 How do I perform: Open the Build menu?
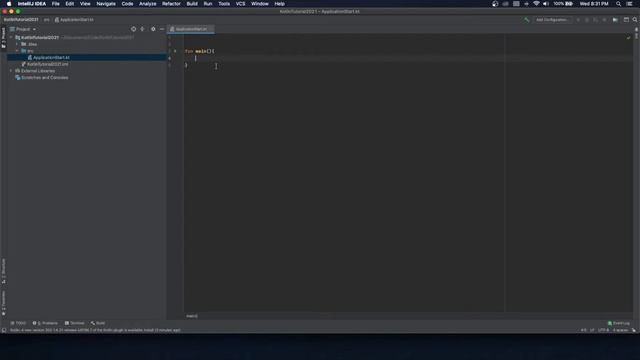pyautogui.click(x=192, y=4)
